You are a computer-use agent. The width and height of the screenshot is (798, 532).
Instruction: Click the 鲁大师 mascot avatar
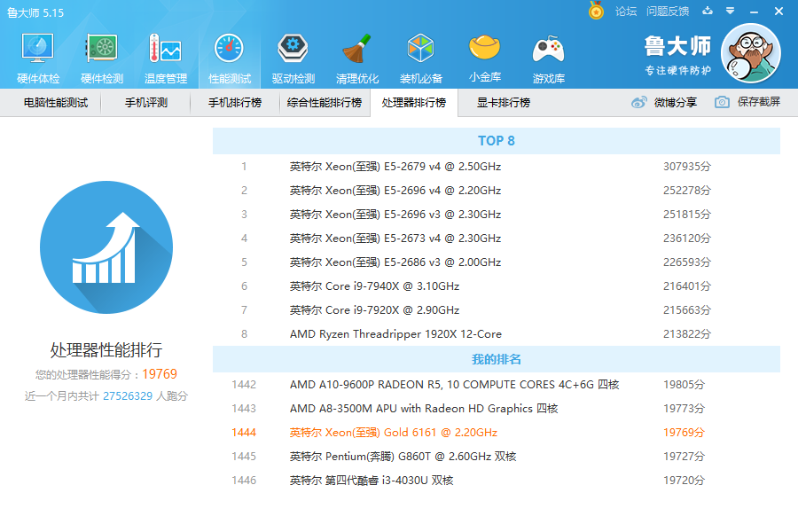click(751, 53)
